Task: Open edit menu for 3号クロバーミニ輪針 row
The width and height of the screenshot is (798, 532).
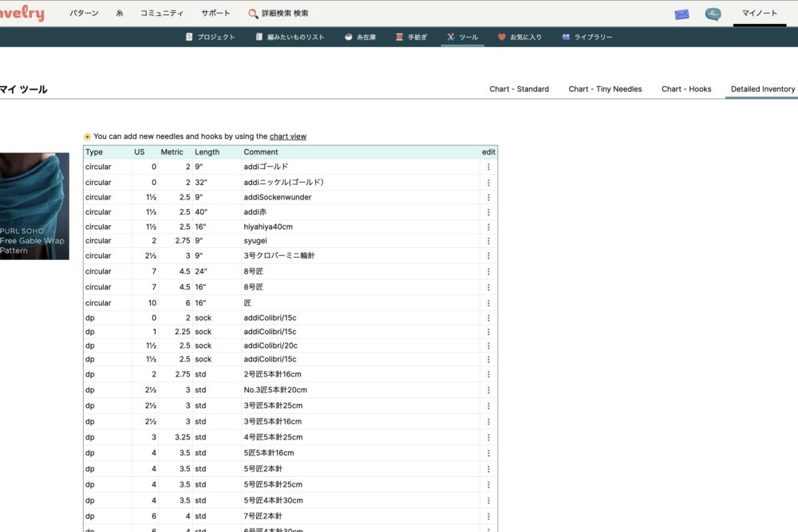Action: [488, 256]
